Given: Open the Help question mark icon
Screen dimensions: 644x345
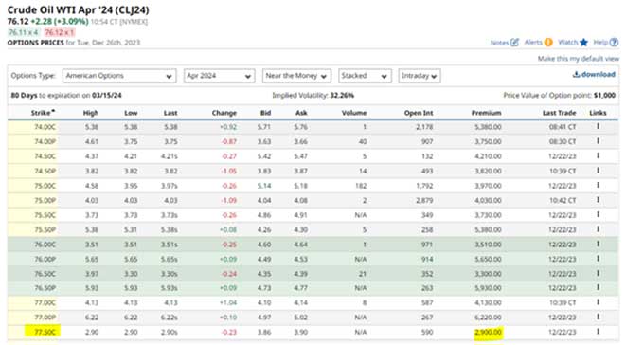Looking at the screenshot, I should [x=614, y=42].
